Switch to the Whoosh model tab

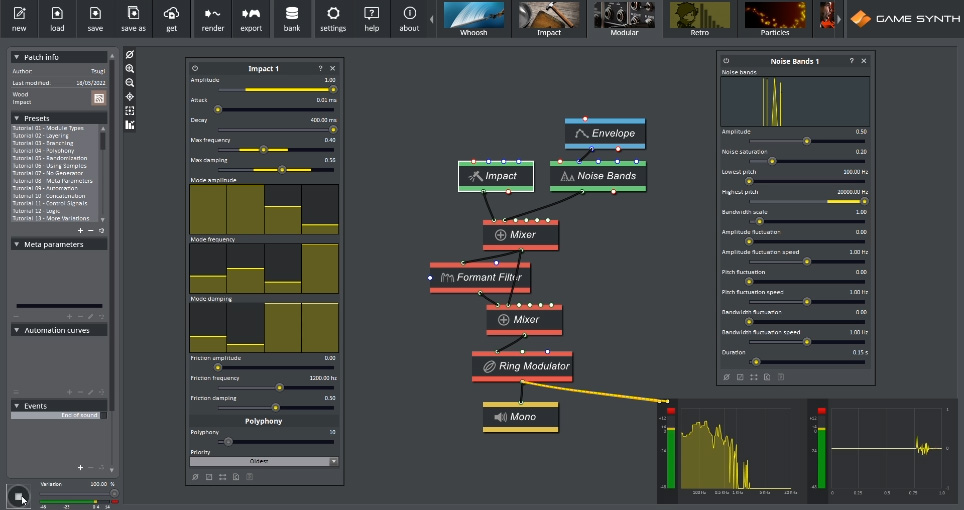(473, 19)
